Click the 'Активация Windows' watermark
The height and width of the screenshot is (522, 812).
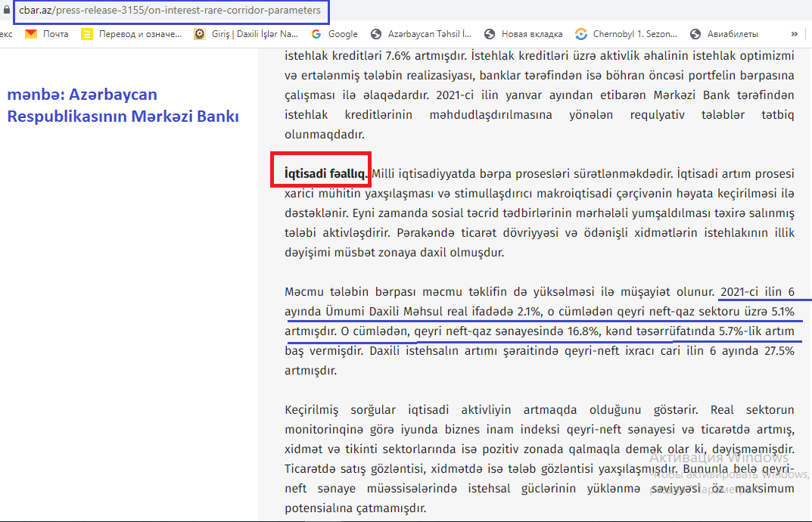click(719, 458)
